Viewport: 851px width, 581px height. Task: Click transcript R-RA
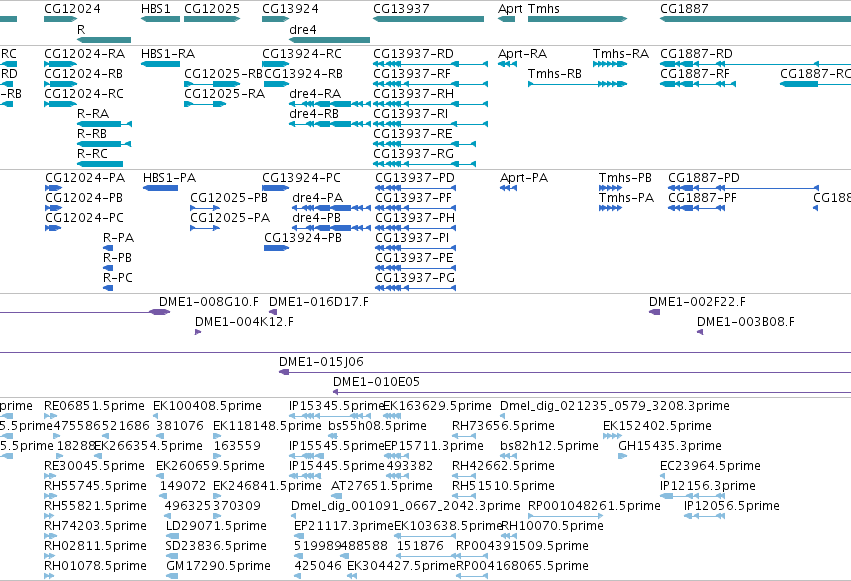[93, 114]
